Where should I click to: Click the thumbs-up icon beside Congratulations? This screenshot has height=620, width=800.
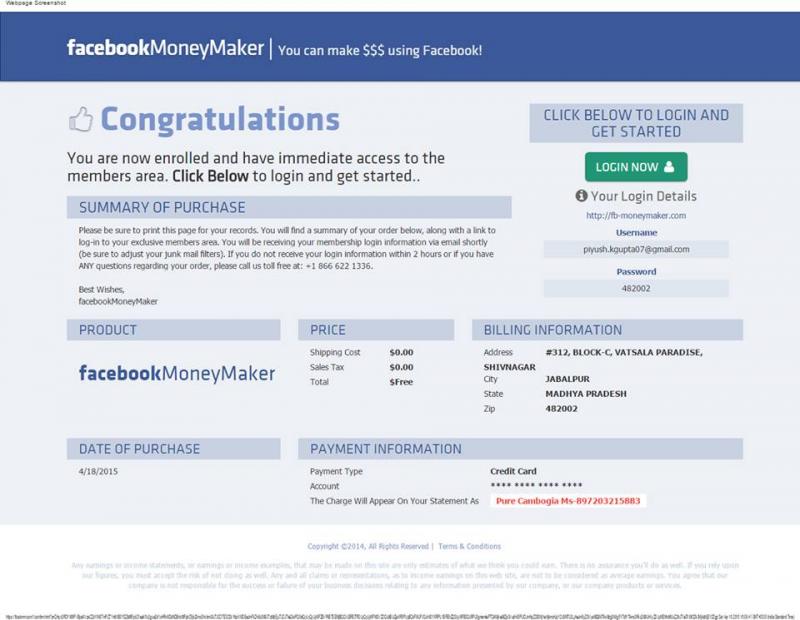81,119
